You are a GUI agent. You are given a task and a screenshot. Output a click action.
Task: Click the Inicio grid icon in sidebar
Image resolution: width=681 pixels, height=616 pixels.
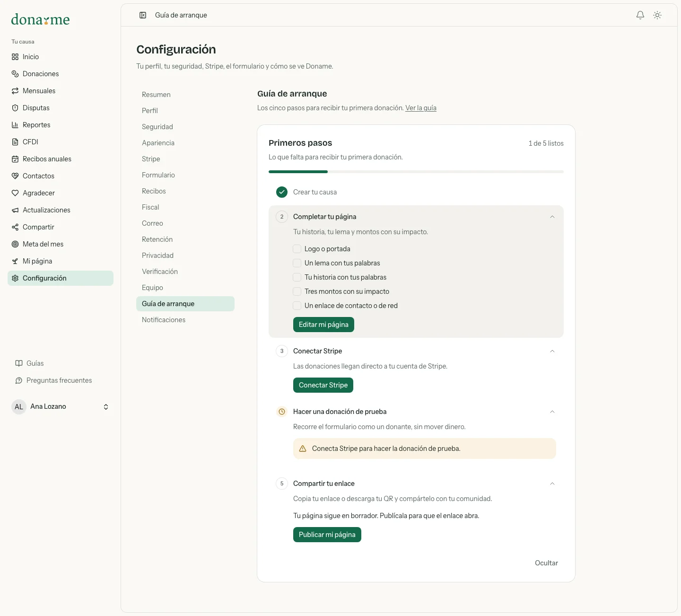(x=15, y=57)
